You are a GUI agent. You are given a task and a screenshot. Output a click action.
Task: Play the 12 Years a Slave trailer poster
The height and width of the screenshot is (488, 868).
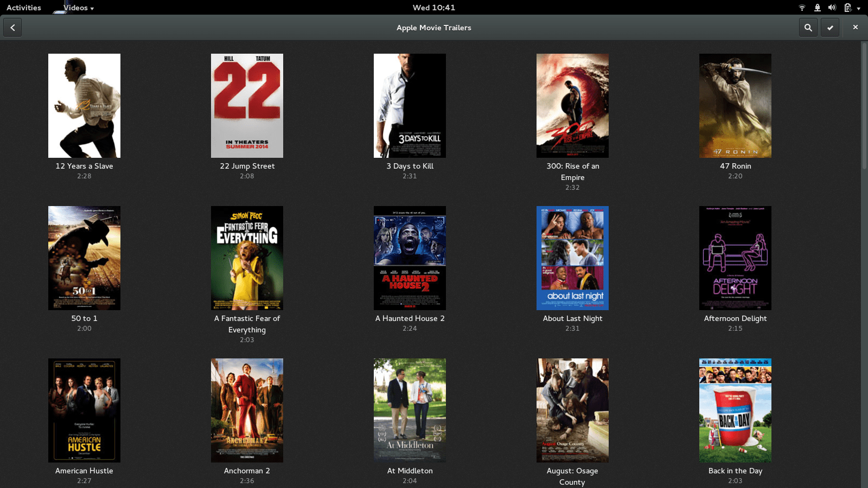[x=84, y=106]
